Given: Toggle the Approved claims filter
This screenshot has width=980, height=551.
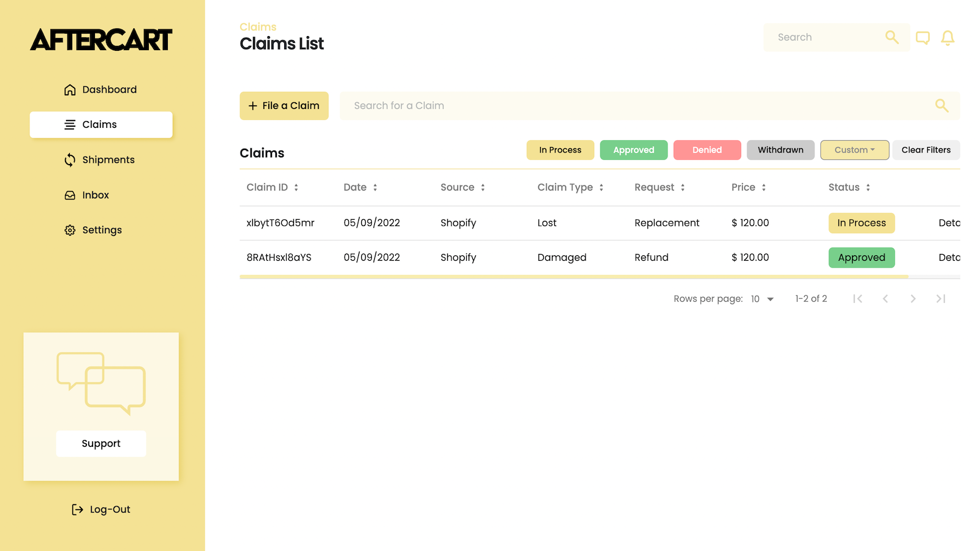Looking at the screenshot, I should 633,150.
